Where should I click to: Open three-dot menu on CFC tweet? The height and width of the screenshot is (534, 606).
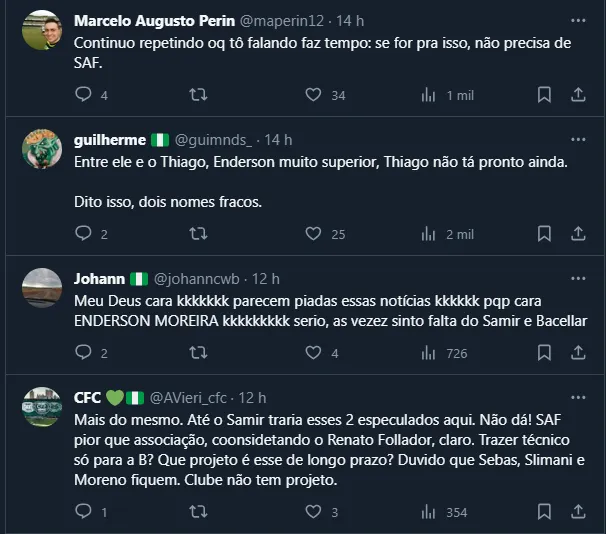click(x=578, y=397)
